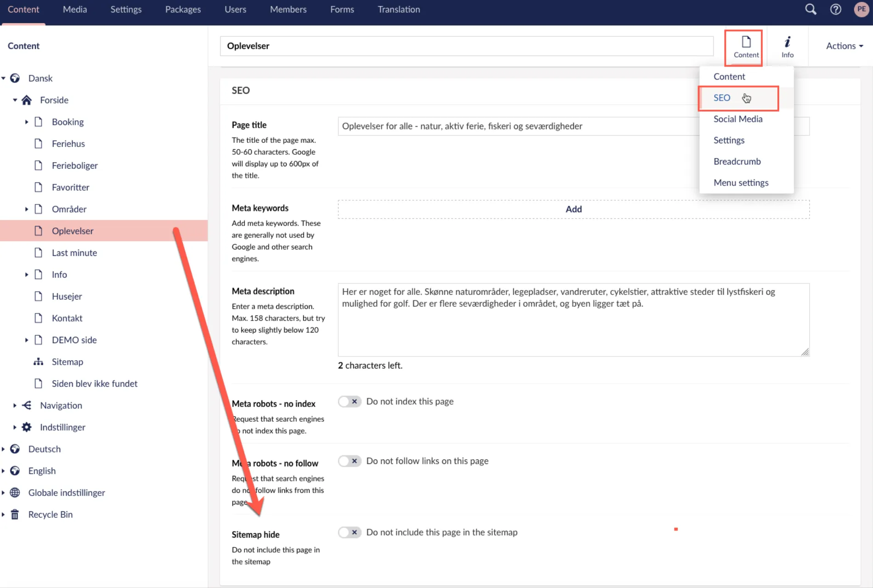Open the Members section tab
Screen dimensions: 873x588
click(x=288, y=9)
